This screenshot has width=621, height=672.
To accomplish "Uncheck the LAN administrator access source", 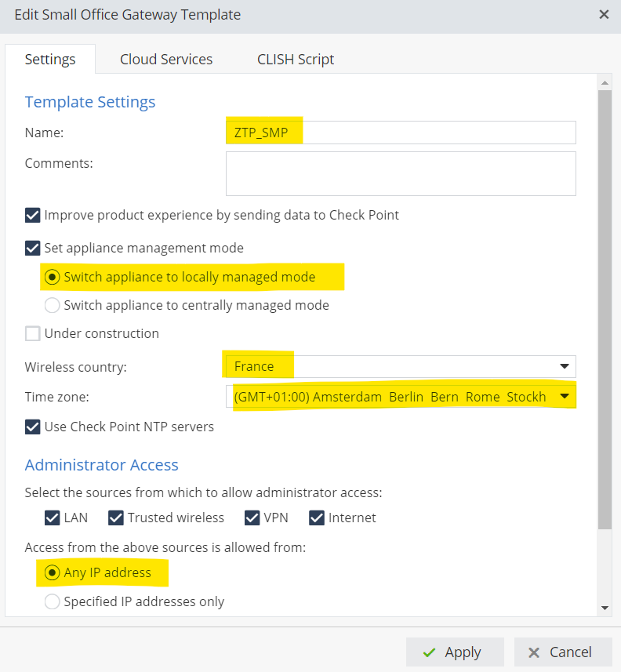I will (53, 518).
